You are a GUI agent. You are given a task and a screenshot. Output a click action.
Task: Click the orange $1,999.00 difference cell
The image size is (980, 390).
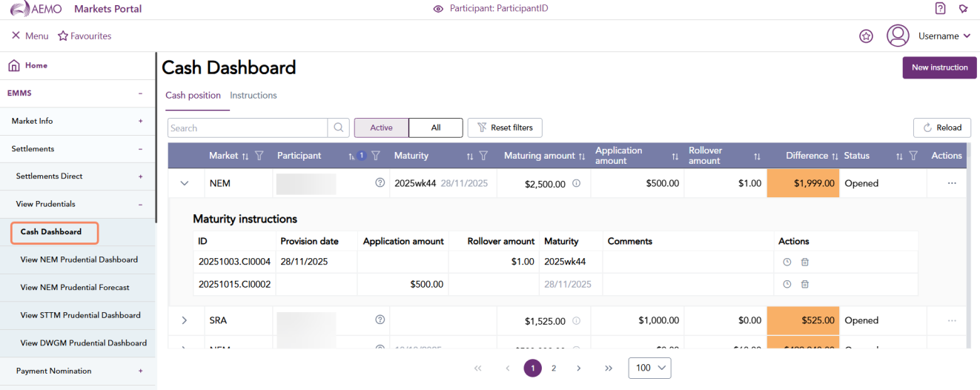point(803,183)
